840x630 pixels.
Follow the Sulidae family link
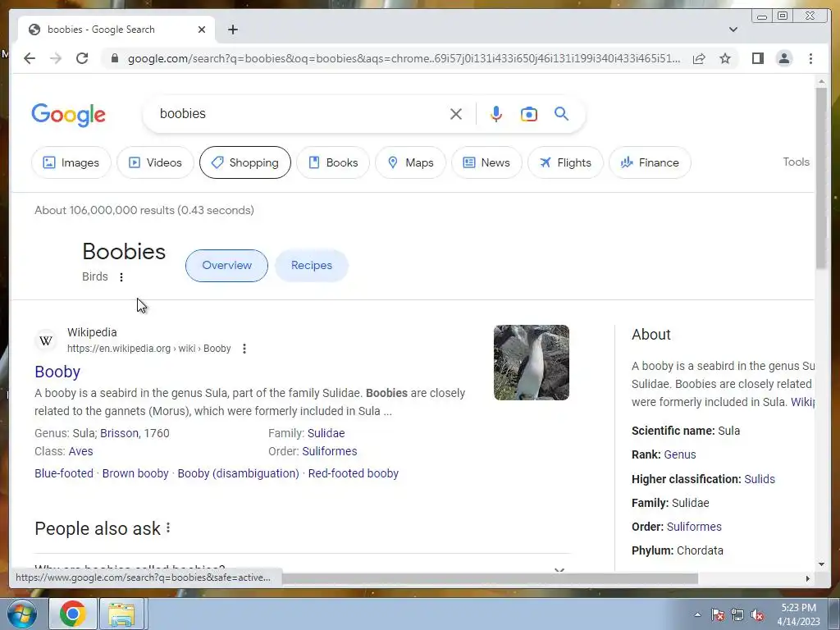(x=326, y=433)
